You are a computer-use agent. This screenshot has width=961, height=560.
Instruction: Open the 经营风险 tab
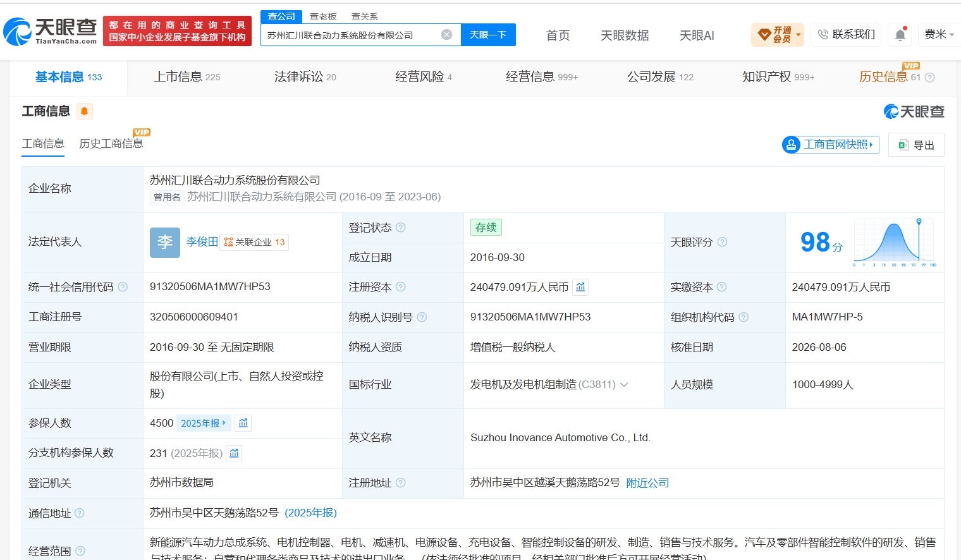point(424,77)
